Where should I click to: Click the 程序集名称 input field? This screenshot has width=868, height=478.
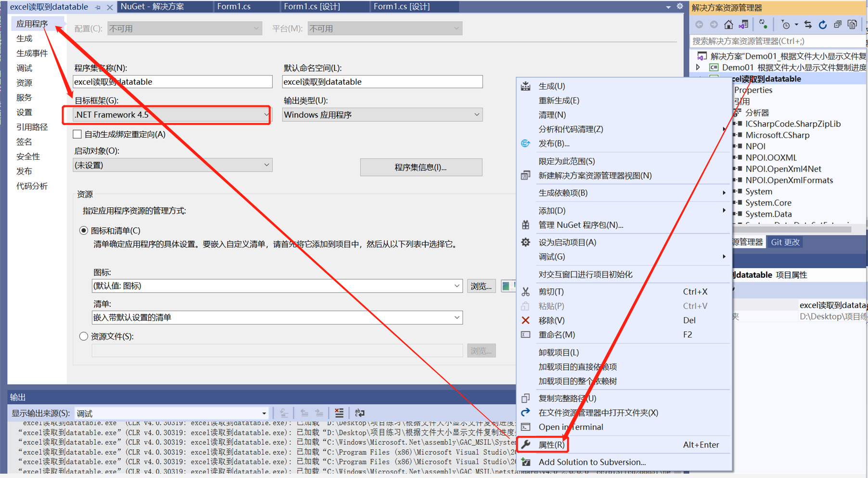pos(173,82)
